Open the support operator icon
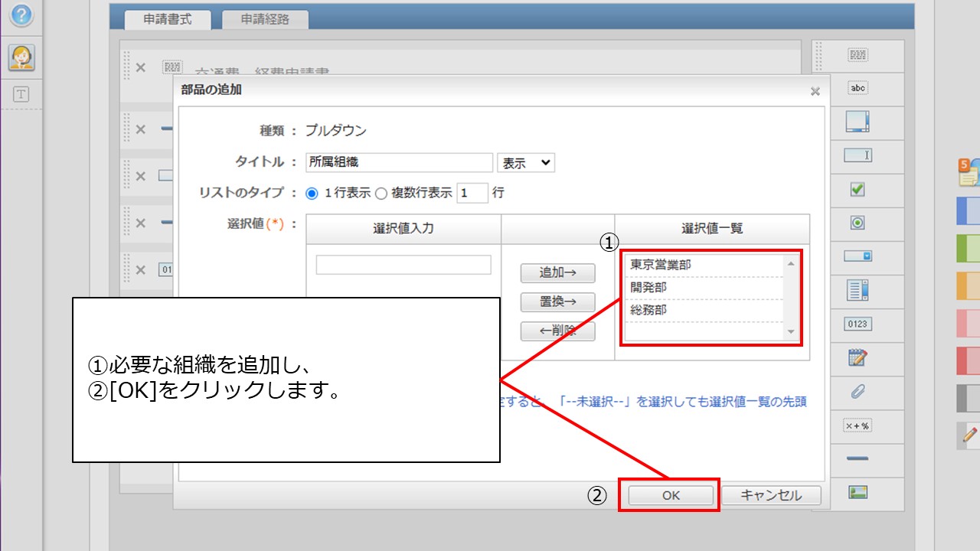 click(21, 57)
